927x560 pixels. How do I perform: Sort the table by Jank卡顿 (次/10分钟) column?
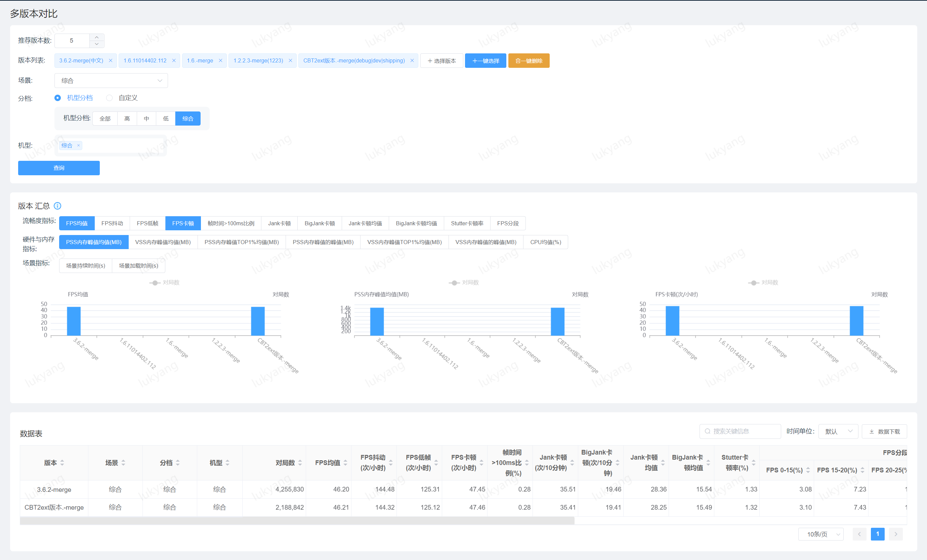(x=572, y=463)
